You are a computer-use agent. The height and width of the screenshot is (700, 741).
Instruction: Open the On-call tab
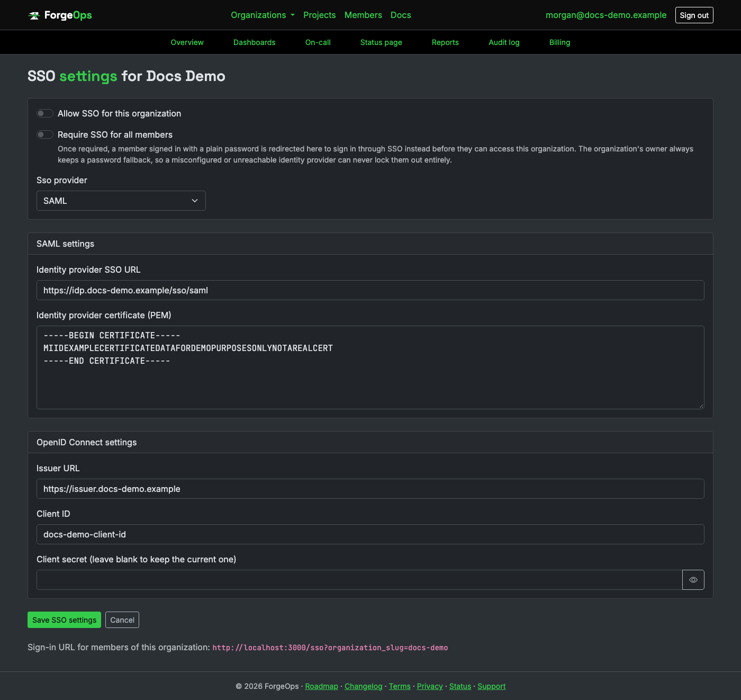pyautogui.click(x=318, y=42)
